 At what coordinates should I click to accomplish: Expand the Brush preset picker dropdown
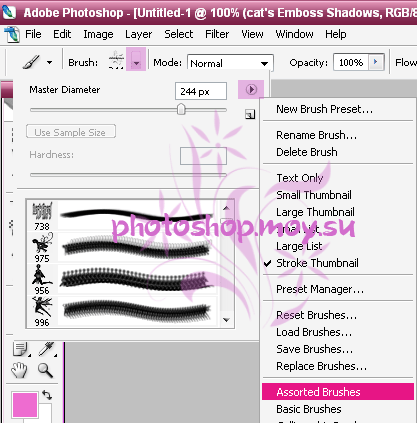pos(136,63)
